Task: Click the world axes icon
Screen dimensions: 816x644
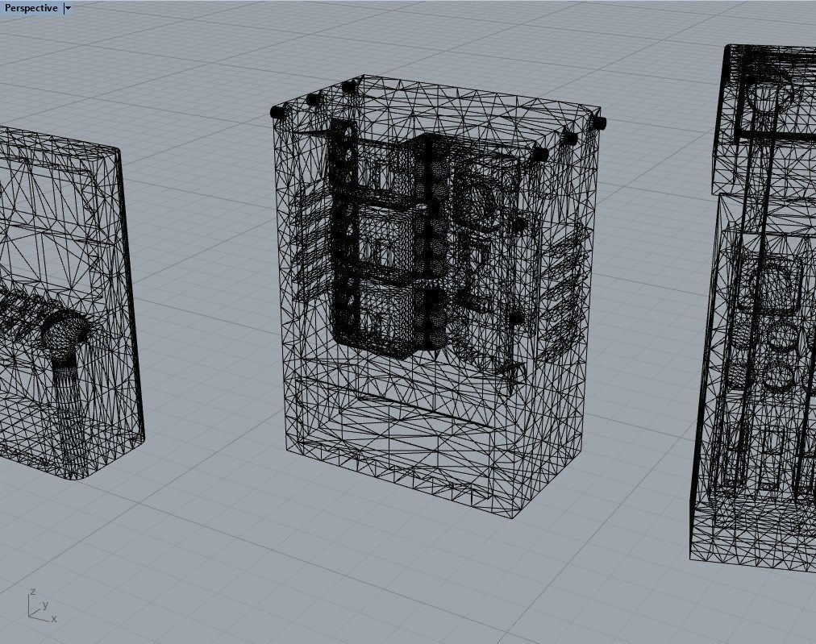Action: click(x=42, y=606)
